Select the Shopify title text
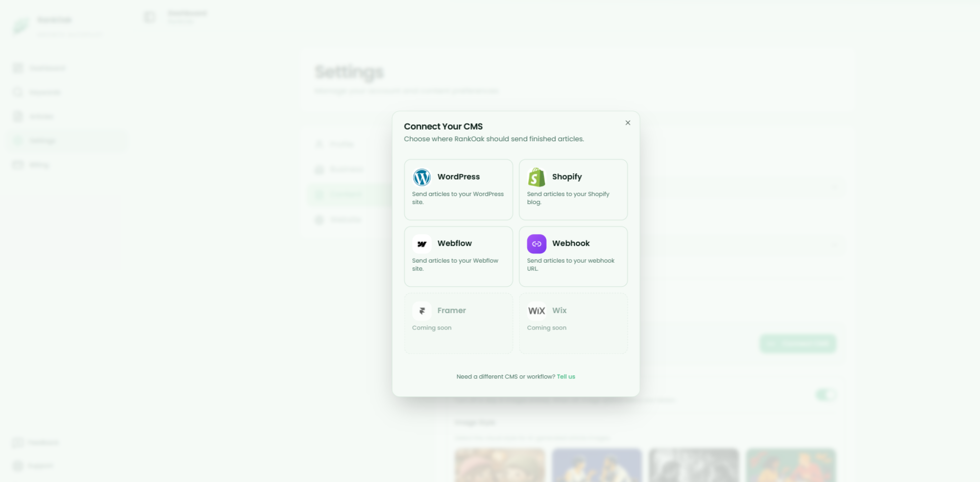Image resolution: width=980 pixels, height=482 pixels. pyautogui.click(x=567, y=176)
